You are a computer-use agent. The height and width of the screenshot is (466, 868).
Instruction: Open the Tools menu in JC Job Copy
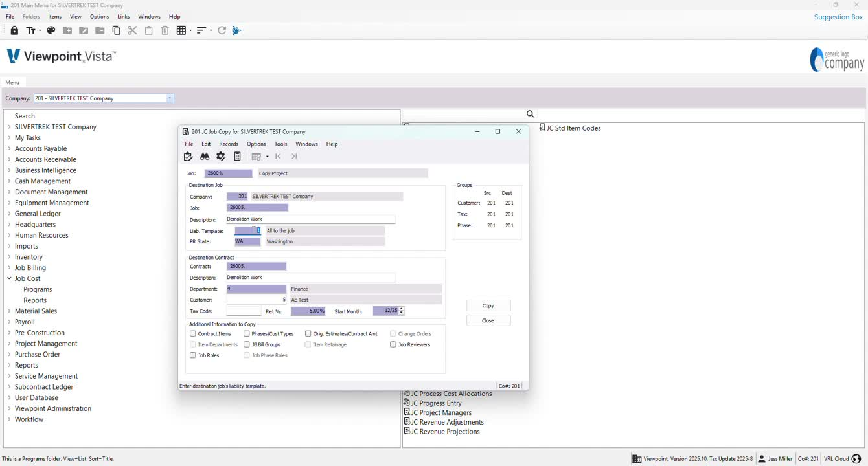280,144
